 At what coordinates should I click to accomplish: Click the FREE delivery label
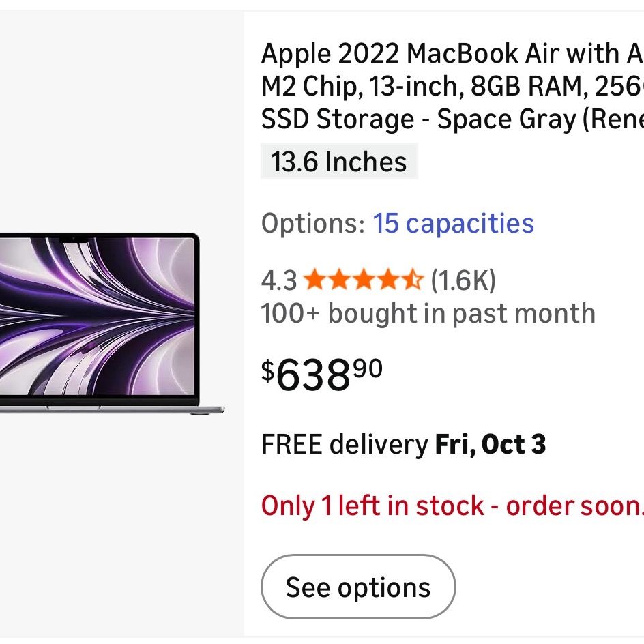tap(345, 444)
